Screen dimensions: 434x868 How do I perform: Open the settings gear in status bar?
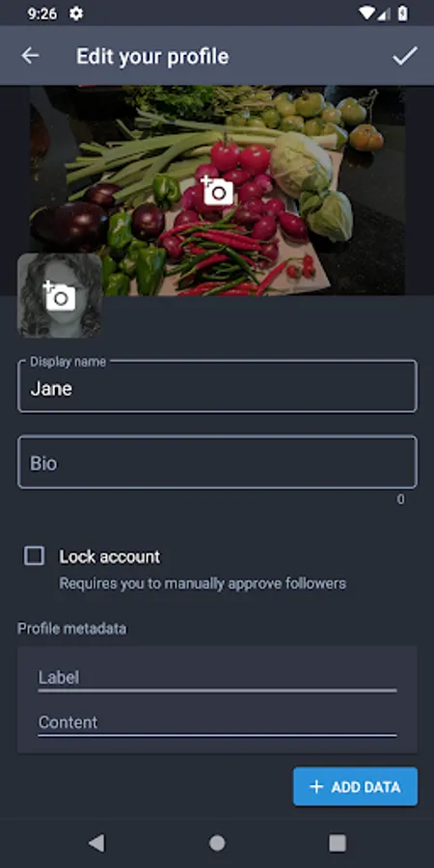point(76,14)
